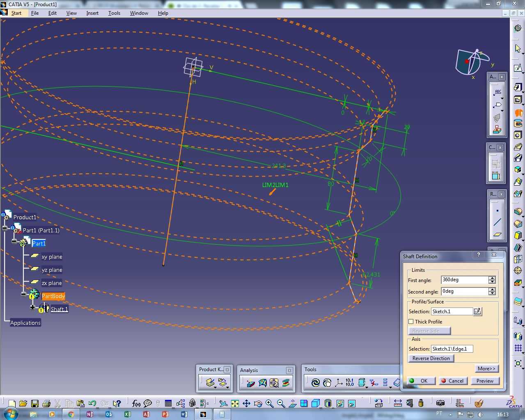Open the Tools menu

point(114,13)
